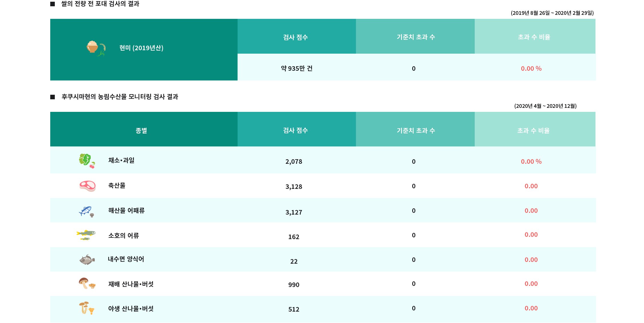
Task: Click the cultivated mushroom icon
Action: pos(87,283)
